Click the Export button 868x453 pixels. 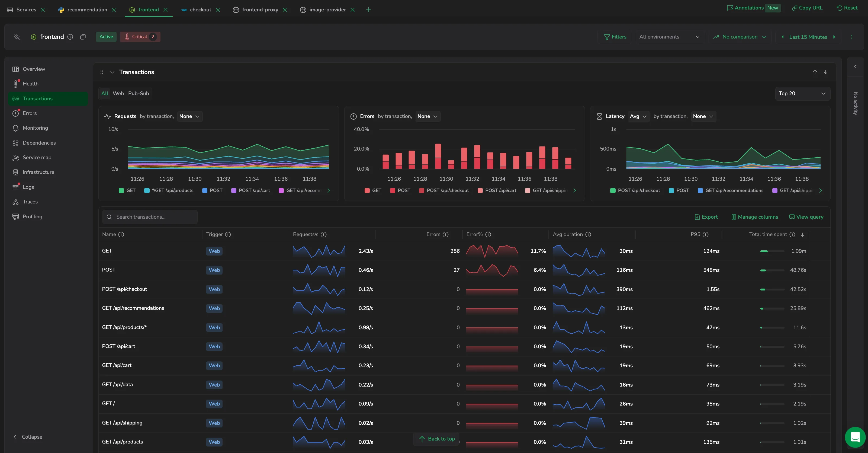tap(706, 217)
